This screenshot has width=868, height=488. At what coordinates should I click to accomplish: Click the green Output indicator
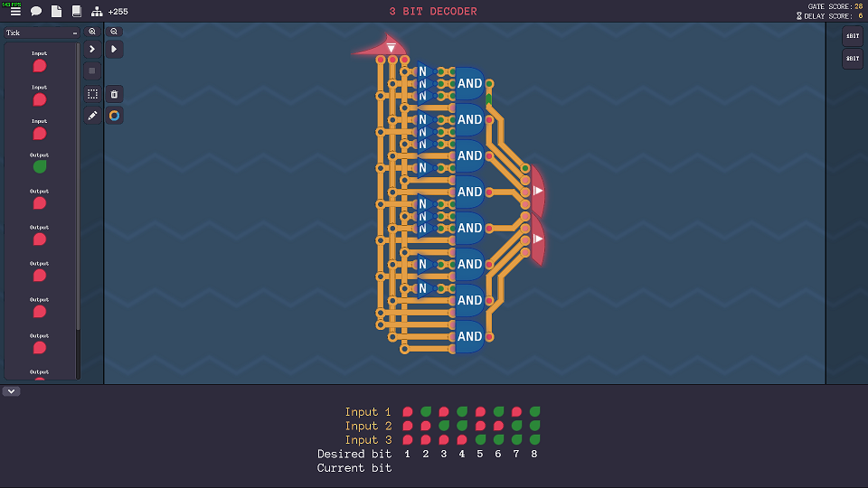coord(40,167)
